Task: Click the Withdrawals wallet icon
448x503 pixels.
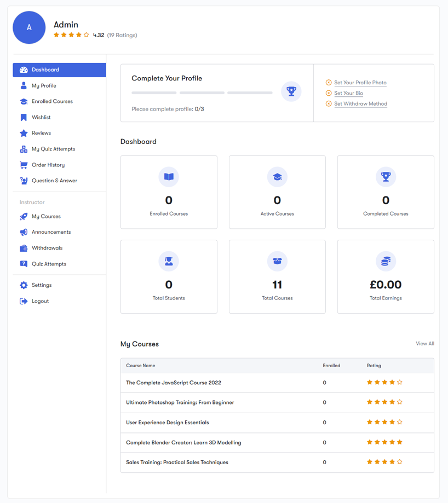Action: click(x=24, y=248)
